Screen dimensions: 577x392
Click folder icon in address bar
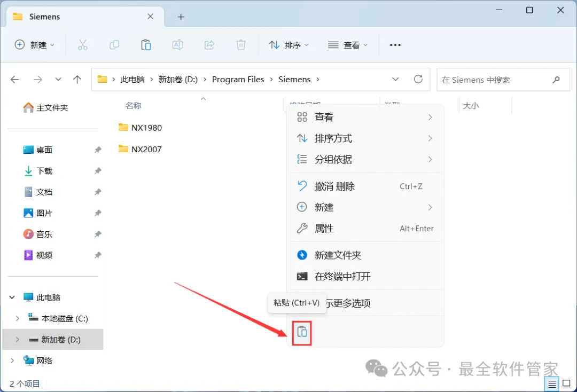102,80
